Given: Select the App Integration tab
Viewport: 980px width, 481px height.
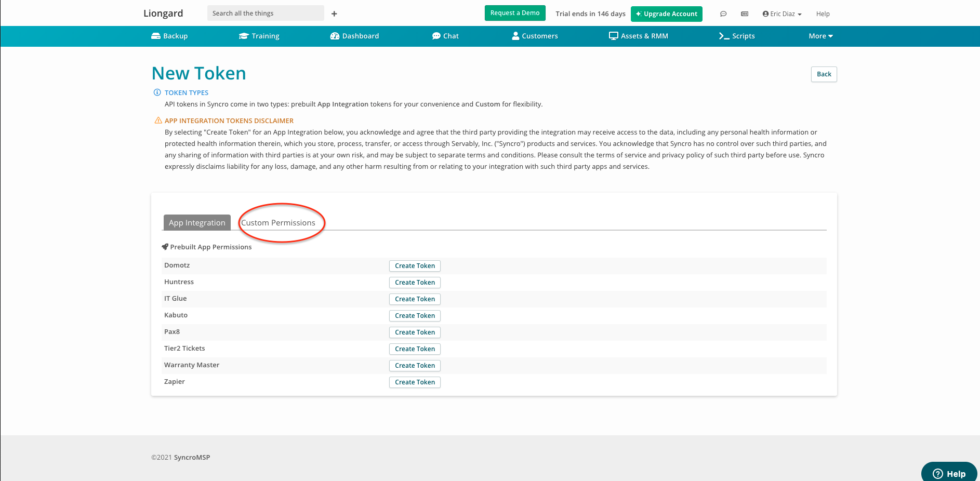Looking at the screenshot, I should (x=197, y=222).
